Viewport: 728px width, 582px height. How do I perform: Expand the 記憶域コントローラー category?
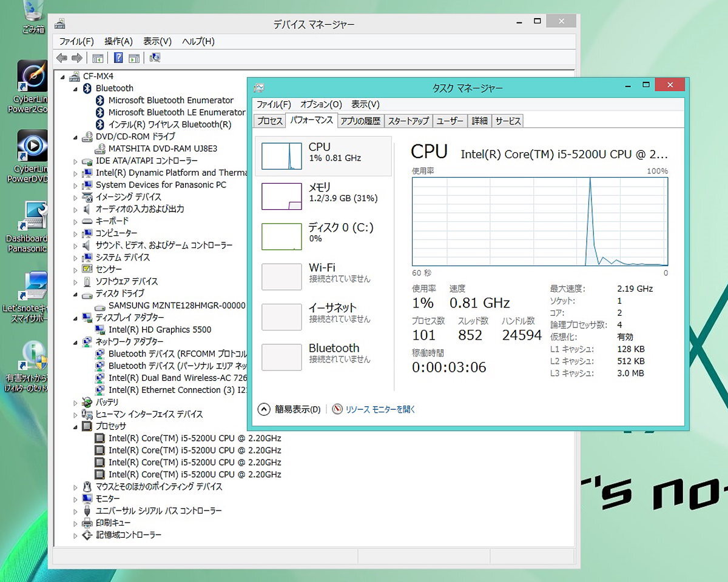coord(76,535)
